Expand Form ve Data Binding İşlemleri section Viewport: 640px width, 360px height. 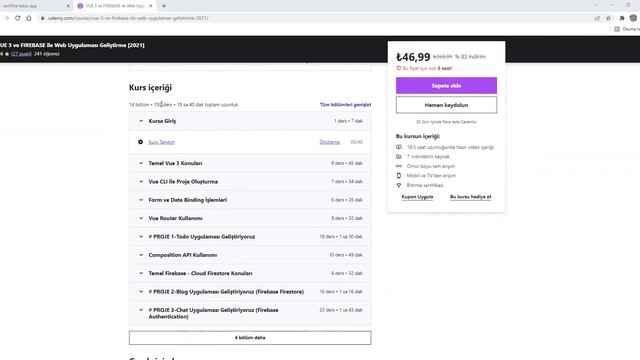coord(250,200)
